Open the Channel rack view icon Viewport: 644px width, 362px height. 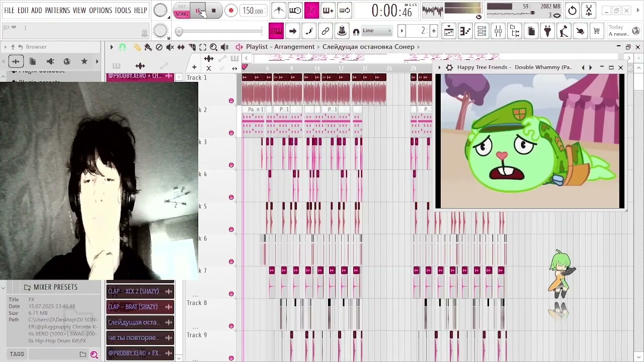pyautogui.click(x=481, y=31)
